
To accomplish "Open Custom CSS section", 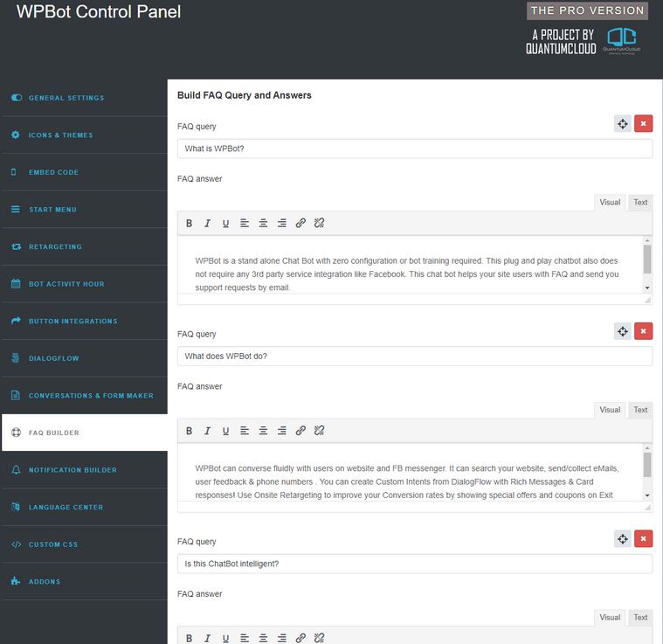I will pos(85,544).
